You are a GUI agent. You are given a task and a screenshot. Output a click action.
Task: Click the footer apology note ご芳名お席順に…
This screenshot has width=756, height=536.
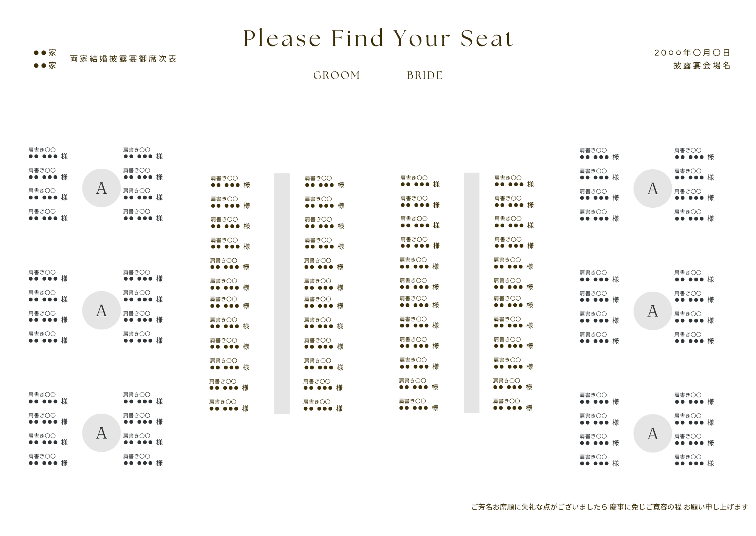609,507
